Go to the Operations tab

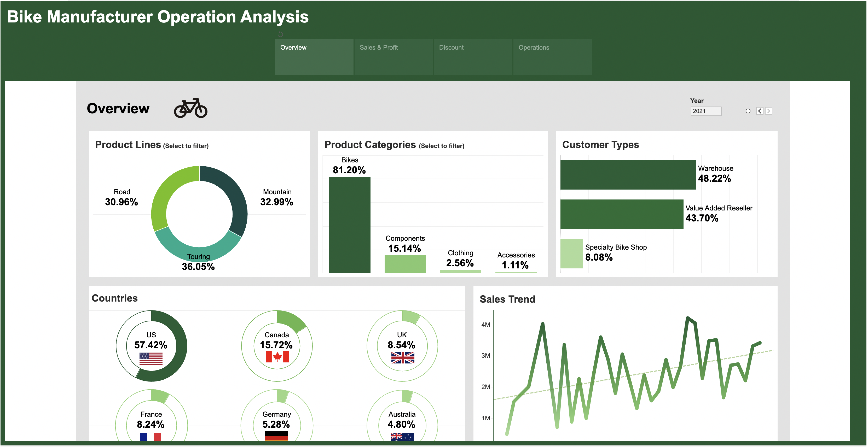[552, 57]
